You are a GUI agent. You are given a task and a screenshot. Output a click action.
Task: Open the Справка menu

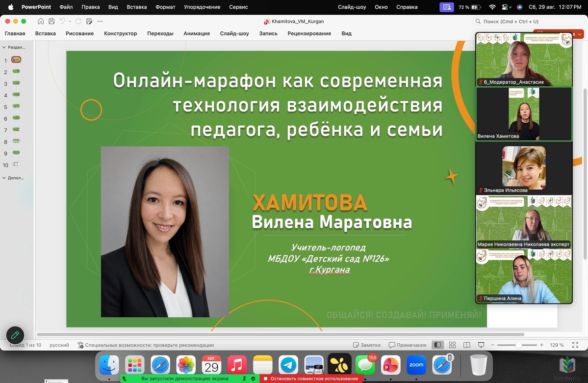tap(407, 7)
